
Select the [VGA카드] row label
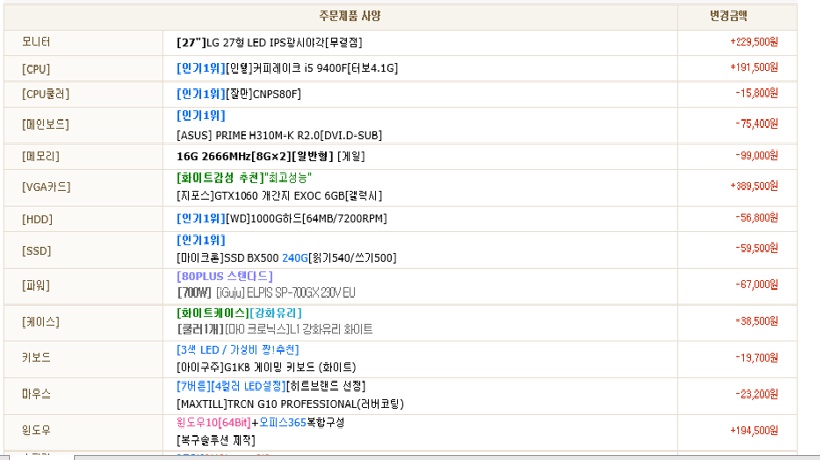pyautogui.click(x=46, y=187)
